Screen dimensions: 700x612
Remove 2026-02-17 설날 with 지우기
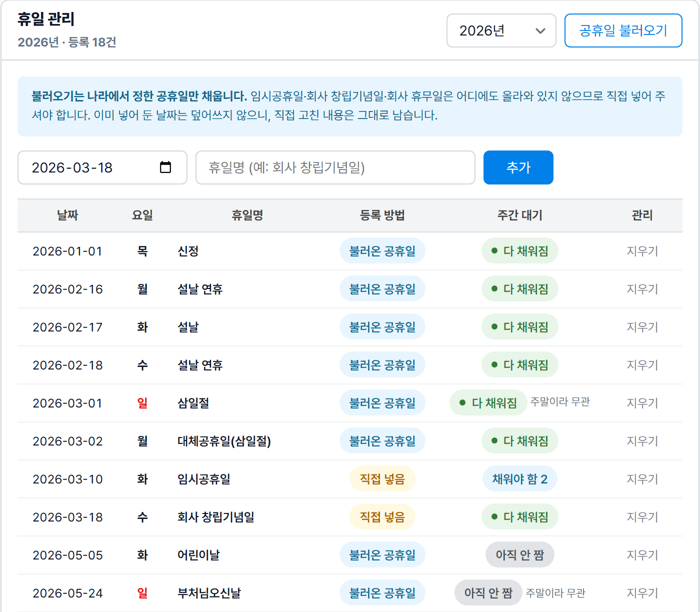coord(642,327)
